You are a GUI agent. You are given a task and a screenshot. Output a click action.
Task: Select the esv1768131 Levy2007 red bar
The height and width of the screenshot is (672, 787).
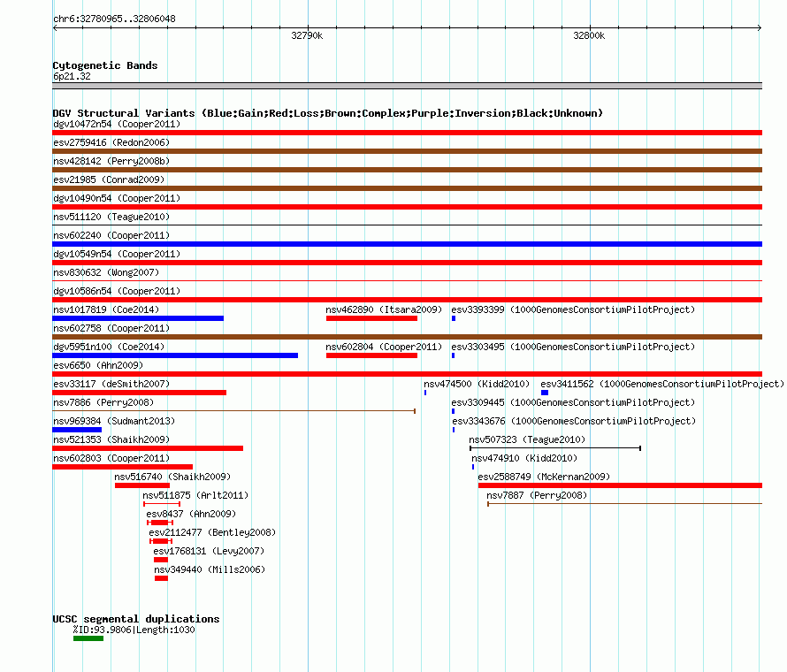pos(161,560)
